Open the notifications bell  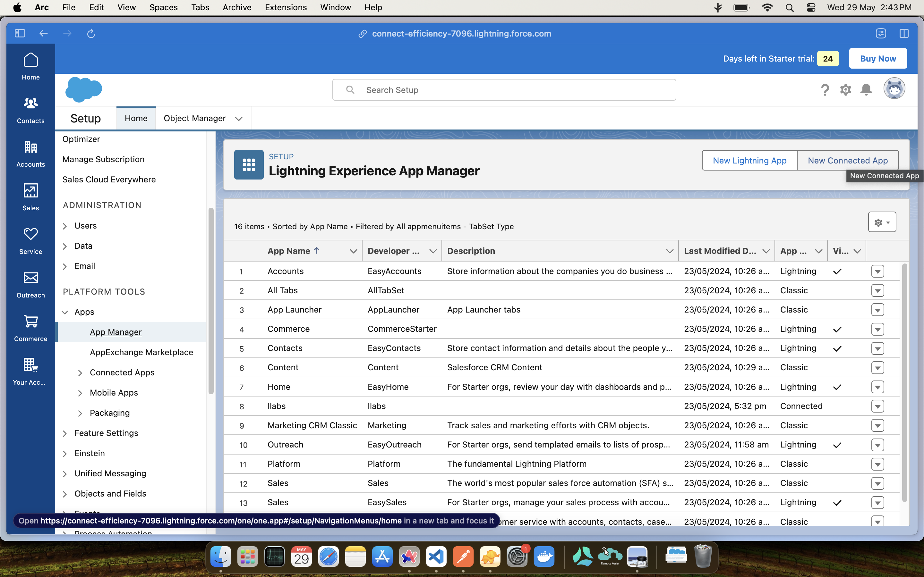click(x=866, y=90)
